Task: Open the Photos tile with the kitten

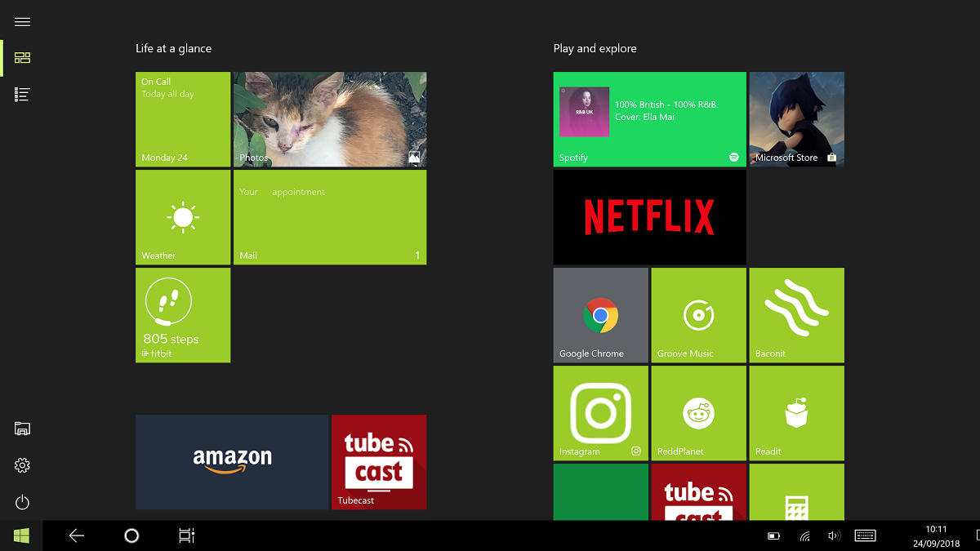Action: tap(330, 119)
